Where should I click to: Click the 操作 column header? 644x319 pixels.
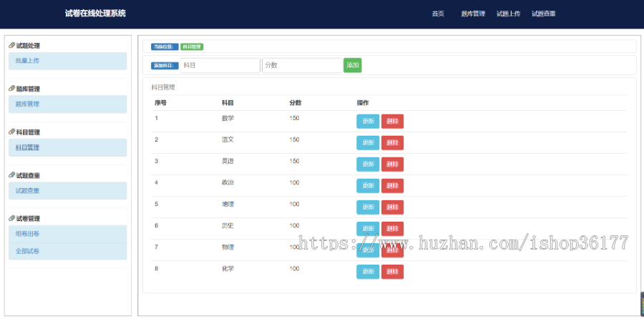pos(363,103)
